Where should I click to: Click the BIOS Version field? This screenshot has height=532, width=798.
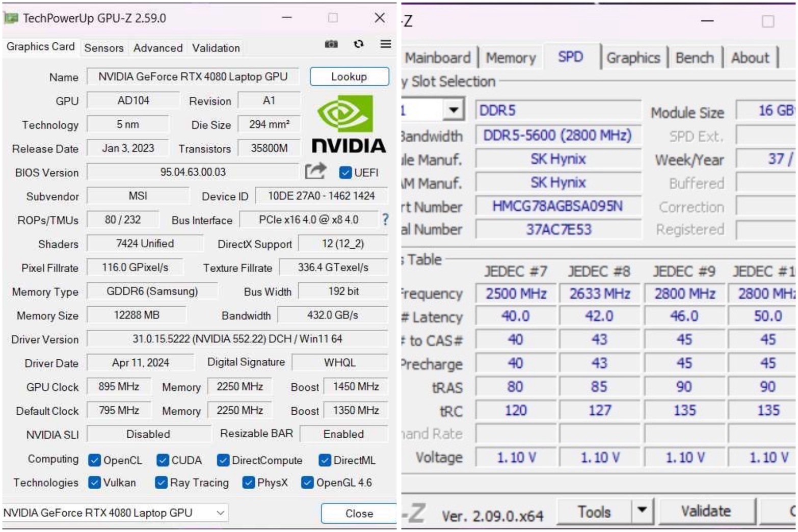[193, 172]
